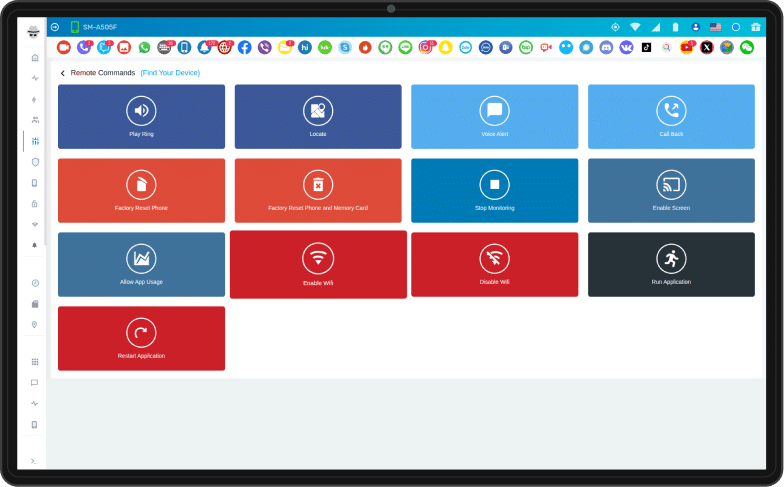The image size is (784, 487).
Task: Click the Stop Monitoring tile
Action: [494, 190]
